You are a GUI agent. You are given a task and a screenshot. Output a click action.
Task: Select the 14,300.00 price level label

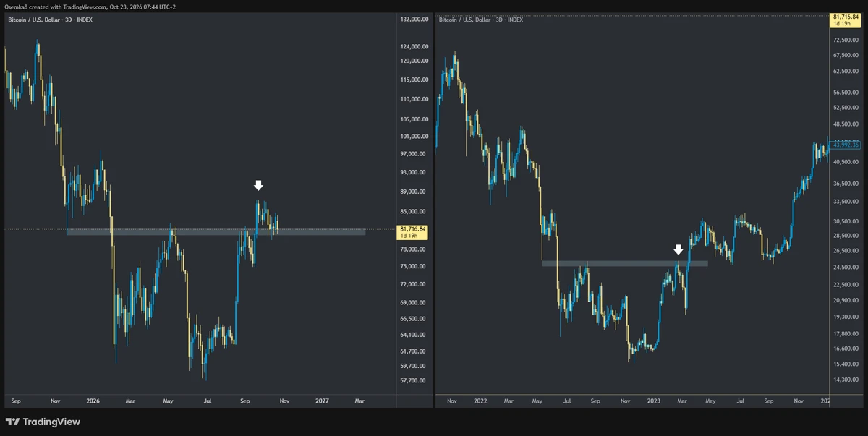click(846, 380)
